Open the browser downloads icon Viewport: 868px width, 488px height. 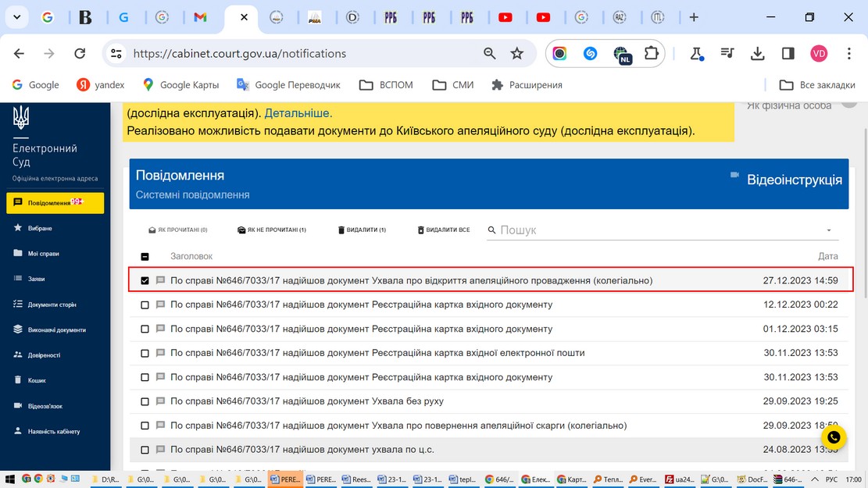pyautogui.click(x=757, y=54)
